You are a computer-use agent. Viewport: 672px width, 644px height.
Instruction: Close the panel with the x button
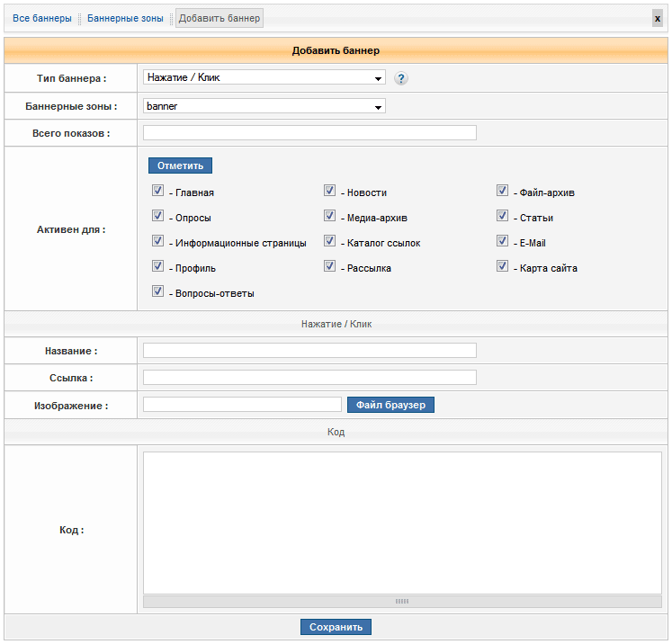(658, 18)
